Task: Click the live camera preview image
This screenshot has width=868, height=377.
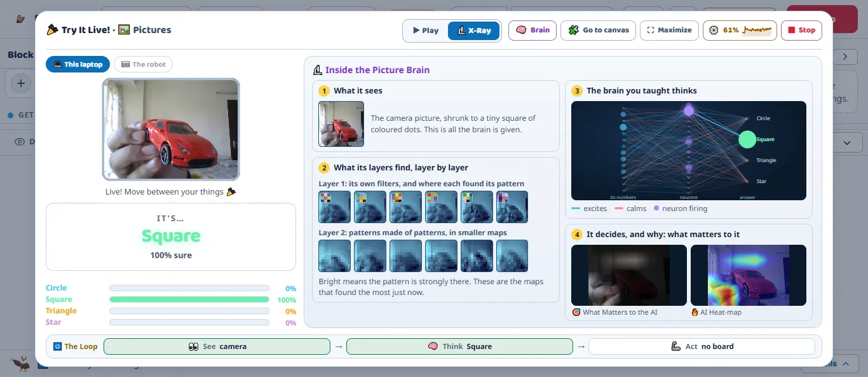Action: pos(171,129)
